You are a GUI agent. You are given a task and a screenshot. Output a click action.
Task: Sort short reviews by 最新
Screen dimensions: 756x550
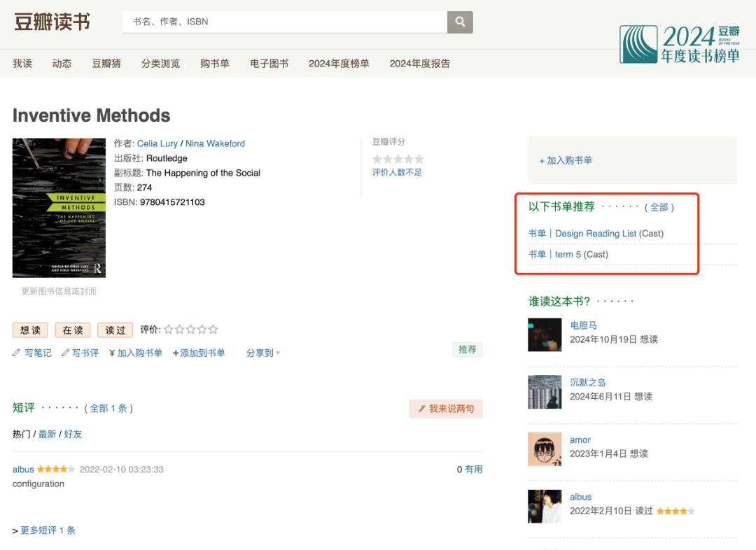coord(48,435)
